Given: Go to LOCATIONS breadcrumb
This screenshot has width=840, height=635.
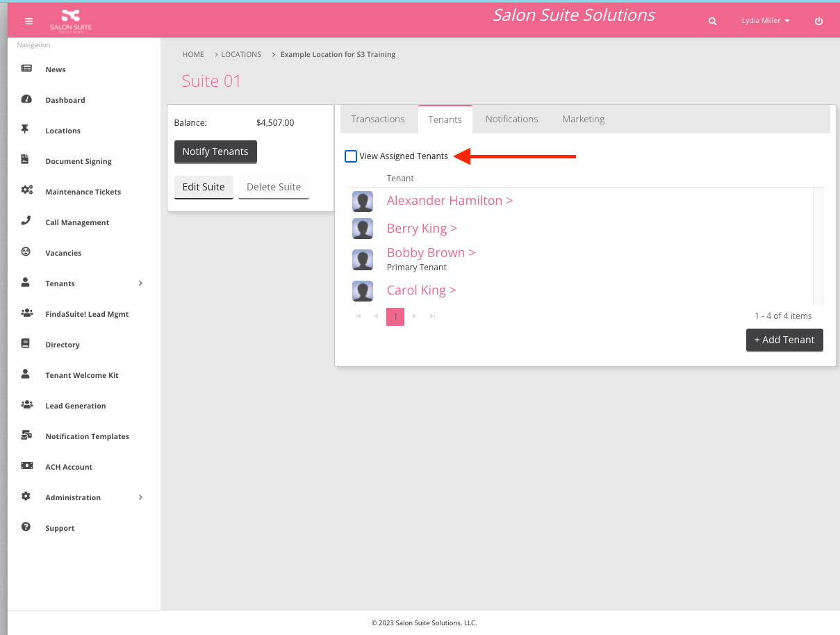Looking at the screenshot, I should (241, 54).
